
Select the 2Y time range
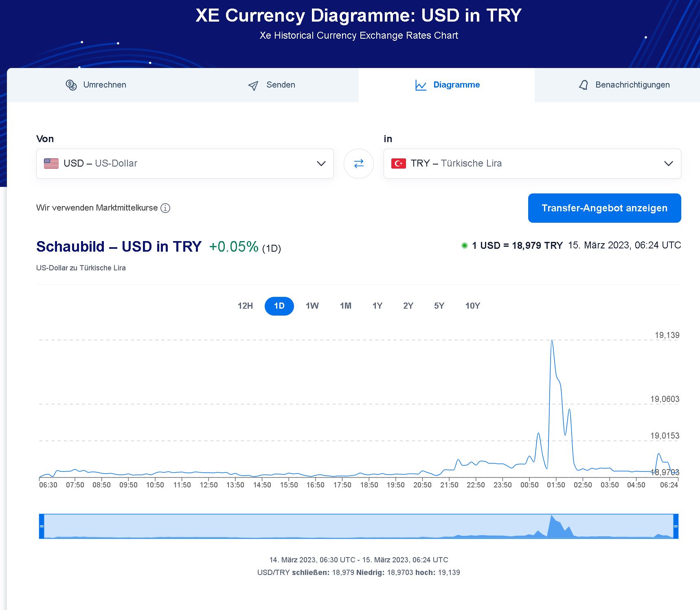pos(408,306)
